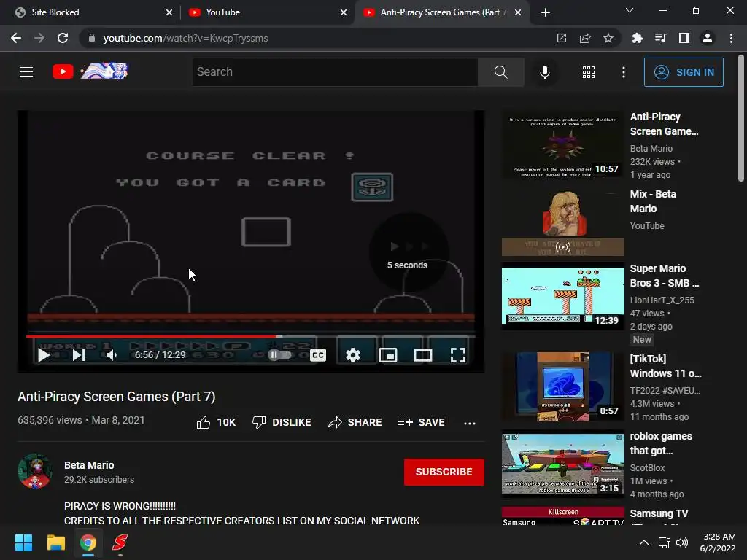Toggle closed captions
The width and height of the screenshot is (747, 560).
click(x=318, y=355)
